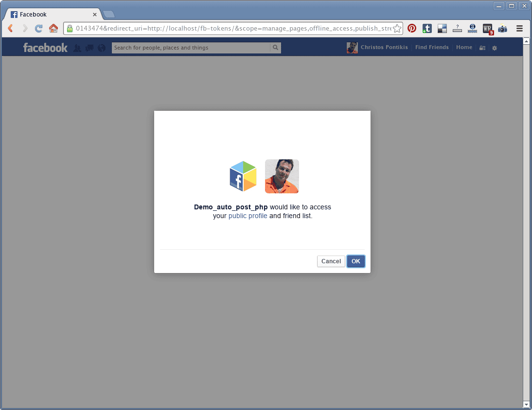532x410 pixels.
Task: Open a new tab button
Action: coord(109,14)
